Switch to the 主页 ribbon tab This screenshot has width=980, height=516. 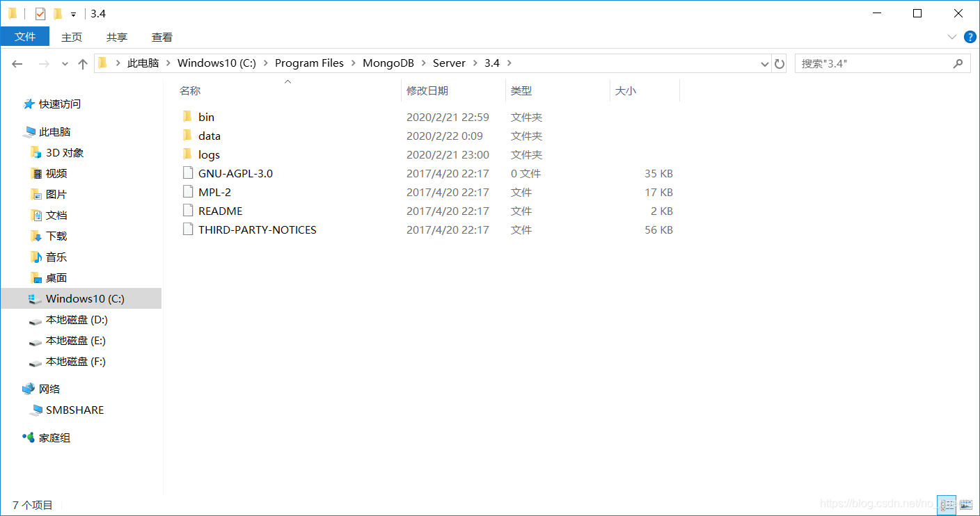tap(72, 37)
